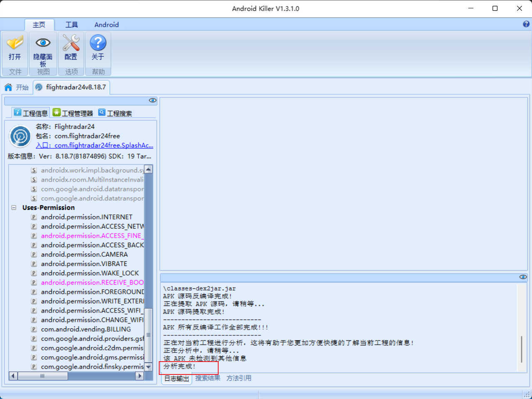Open the Android ribbon tab

tap(106, 25)
